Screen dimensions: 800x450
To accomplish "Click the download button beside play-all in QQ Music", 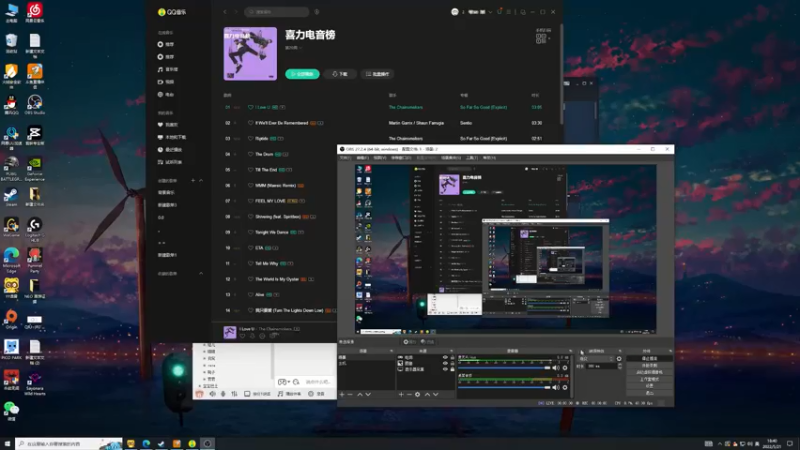I will (340, 74).
